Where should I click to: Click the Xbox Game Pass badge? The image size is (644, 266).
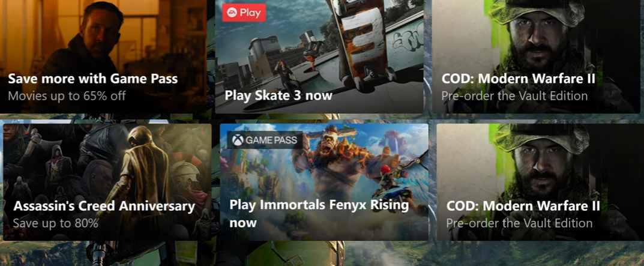265,141
